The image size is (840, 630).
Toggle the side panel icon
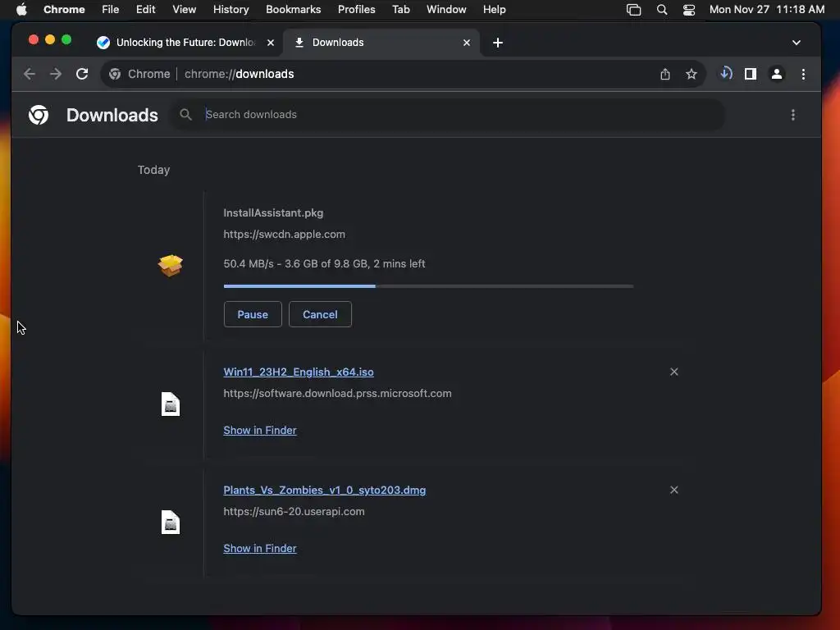(x=751, y=74)
